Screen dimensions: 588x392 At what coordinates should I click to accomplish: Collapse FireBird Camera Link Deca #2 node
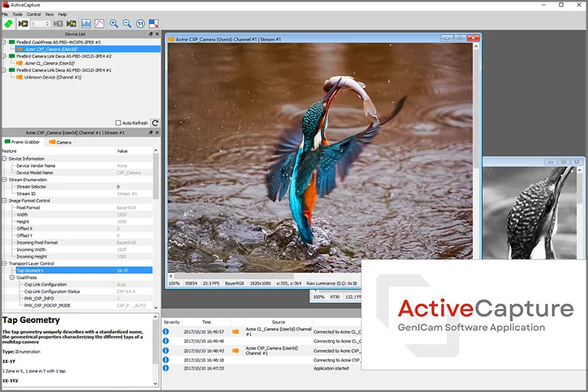[4, 56]
